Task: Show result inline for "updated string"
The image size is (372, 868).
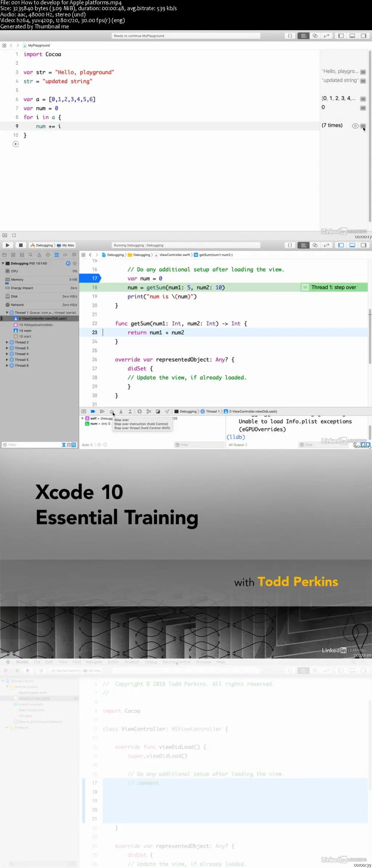Action: coord(363,81)
